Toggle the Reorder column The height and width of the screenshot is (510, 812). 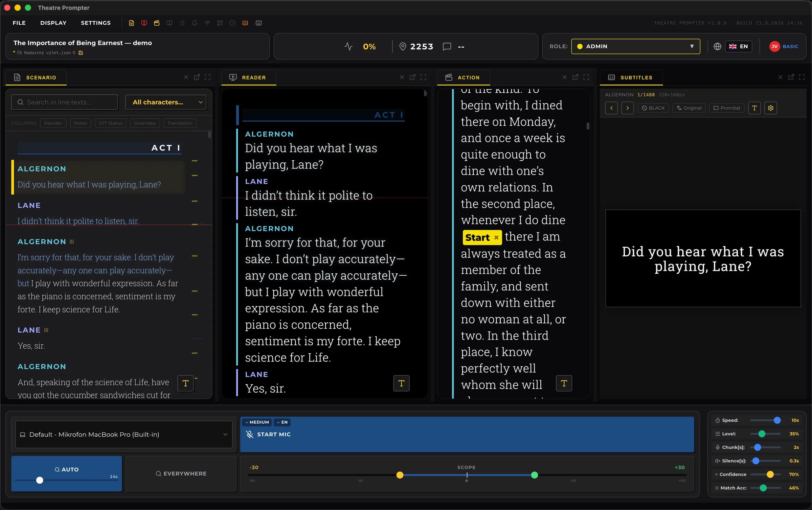[x=53, y=123]
